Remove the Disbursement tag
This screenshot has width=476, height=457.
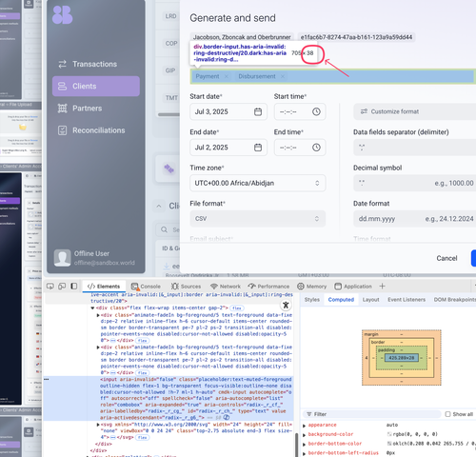(283, 76)
